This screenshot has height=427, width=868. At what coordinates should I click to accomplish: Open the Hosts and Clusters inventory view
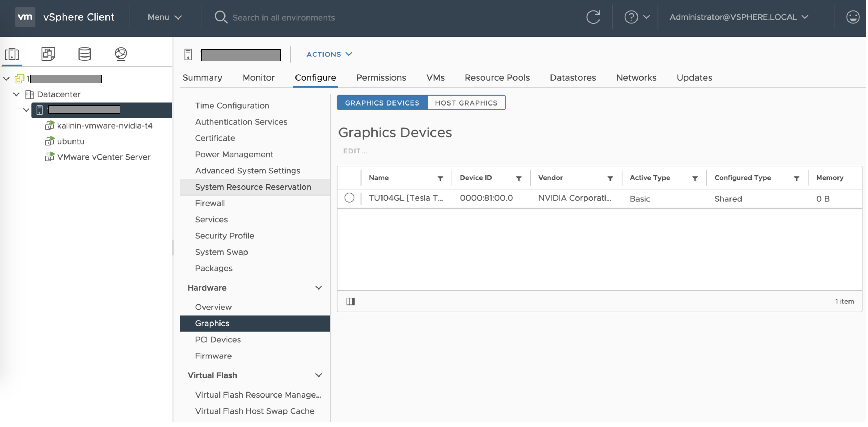[12, 54]
